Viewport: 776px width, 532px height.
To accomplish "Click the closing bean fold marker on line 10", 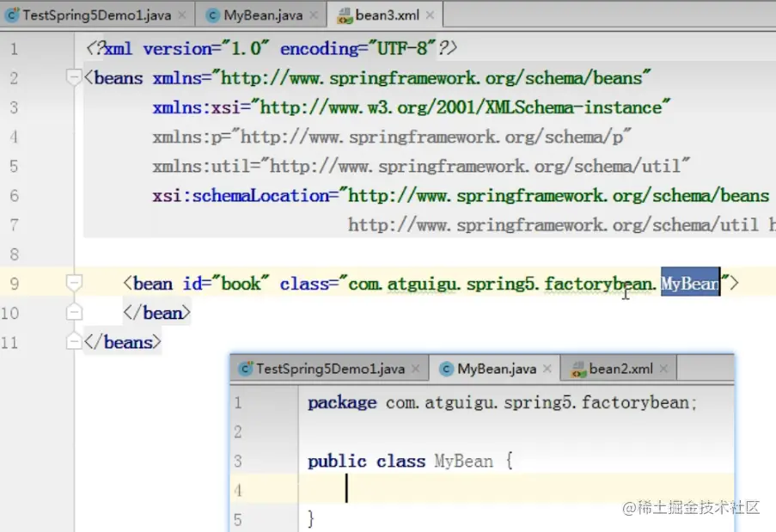I will coord(74,312).
